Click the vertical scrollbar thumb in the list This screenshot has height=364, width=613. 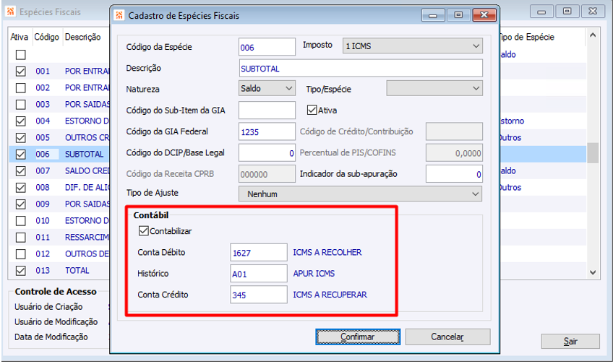(x=593, y=152)
